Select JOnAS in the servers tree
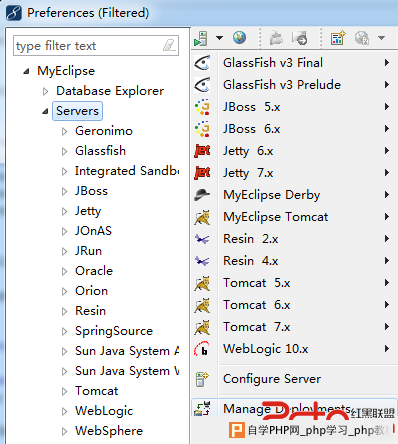This screenshot has width=398, height=444. tap(93, 231)
